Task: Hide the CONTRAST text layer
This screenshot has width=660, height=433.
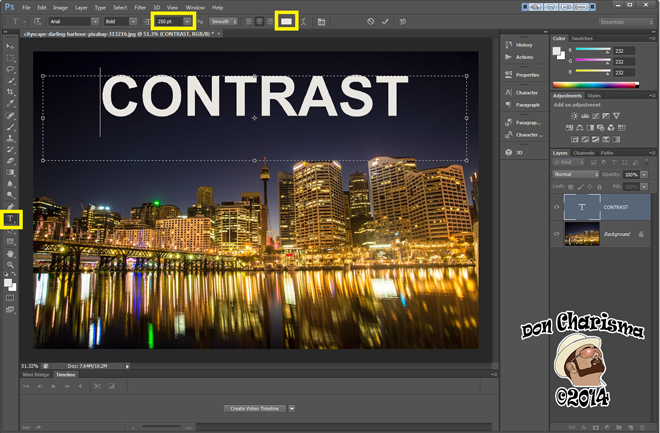Action: tap(557, 207)
